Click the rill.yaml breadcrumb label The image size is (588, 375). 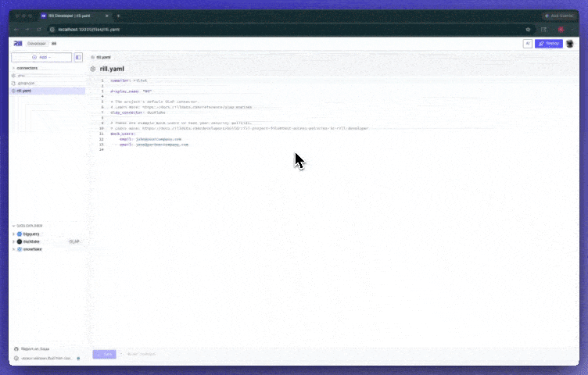tap(103, 57)
